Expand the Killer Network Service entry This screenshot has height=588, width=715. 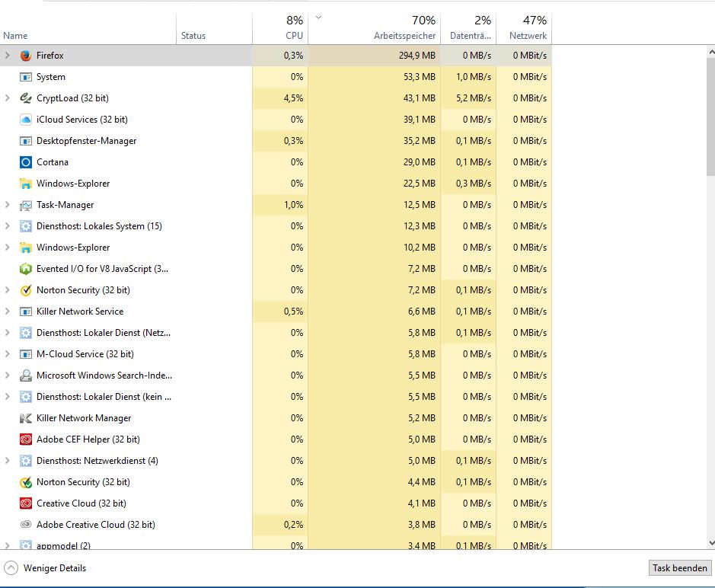coord(7,311)
